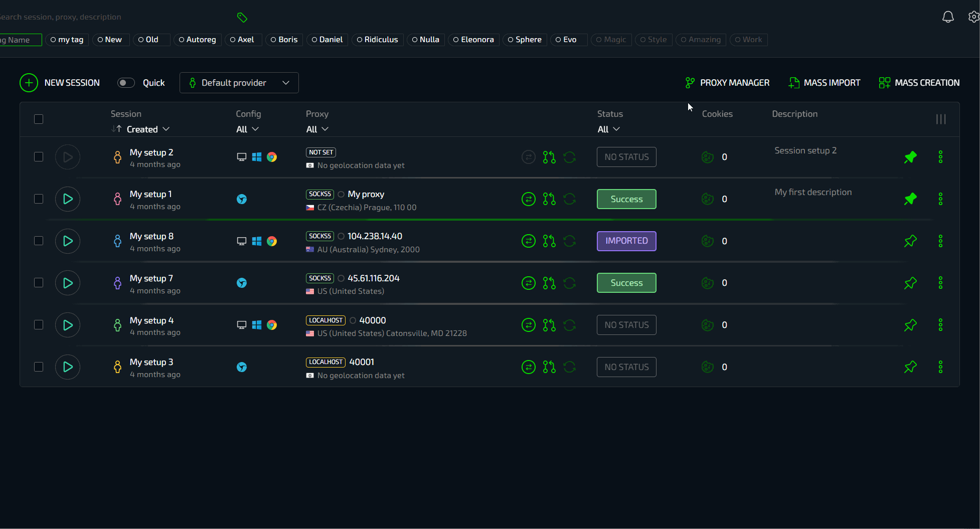This screenshot has width=980, height=529.
Task: Click the green tag icon beside search
Action: click(242, 18)
